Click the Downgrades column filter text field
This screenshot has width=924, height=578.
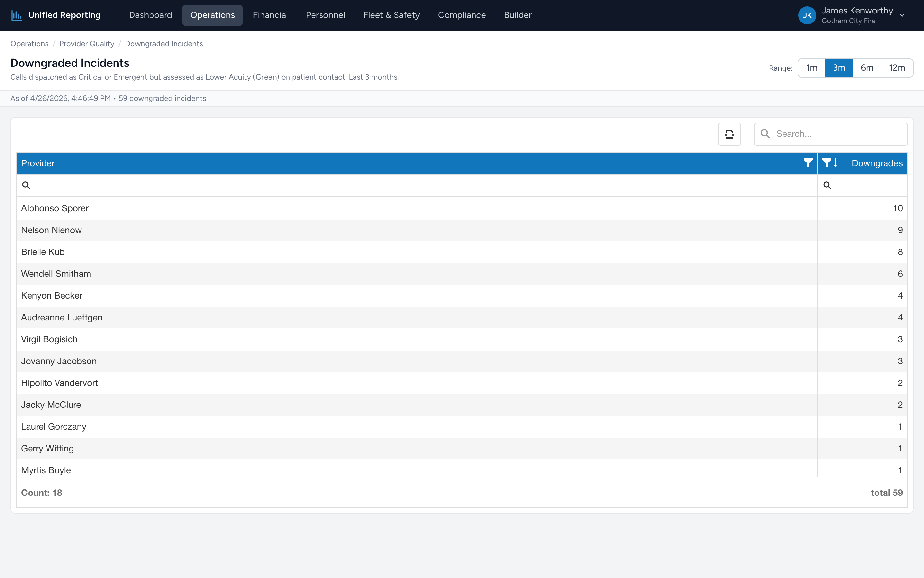862,185
